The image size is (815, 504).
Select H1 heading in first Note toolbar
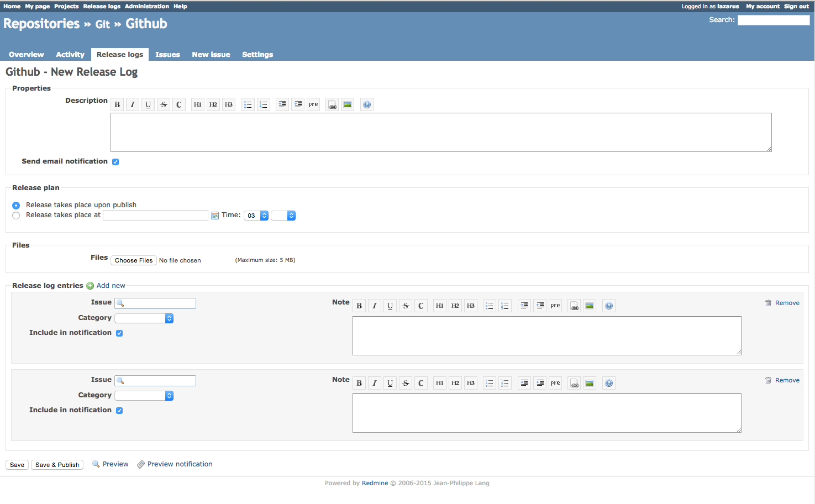tap(440, 306)
